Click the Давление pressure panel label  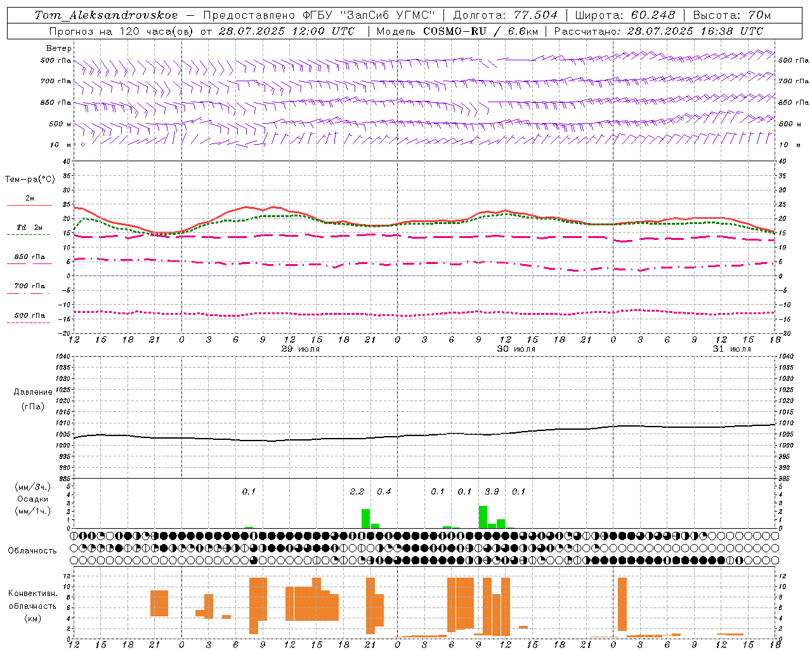[x=33, y=392]
